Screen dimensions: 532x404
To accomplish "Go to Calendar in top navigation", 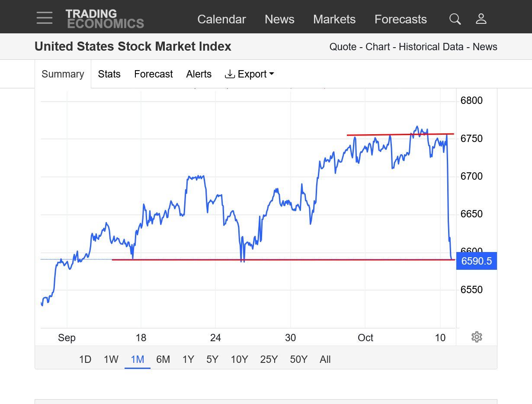I will point(221,19).
